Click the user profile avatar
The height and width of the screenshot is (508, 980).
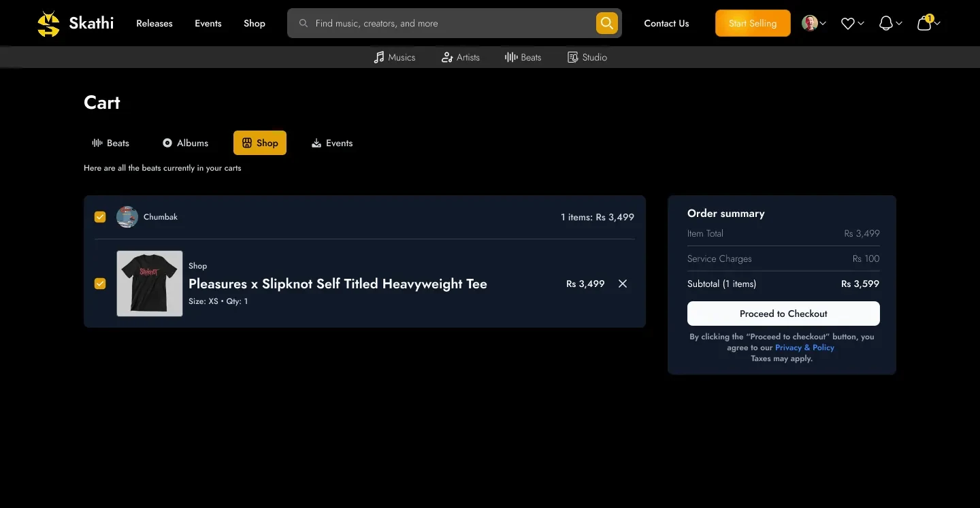click(x=809, y=23)
